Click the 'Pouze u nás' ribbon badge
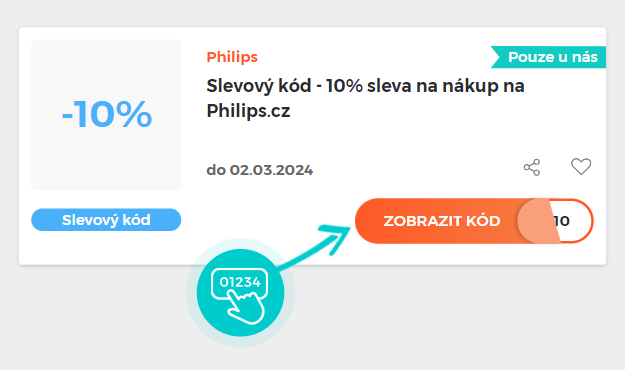This screenshot has width=625, height=370. pos(548,57)
